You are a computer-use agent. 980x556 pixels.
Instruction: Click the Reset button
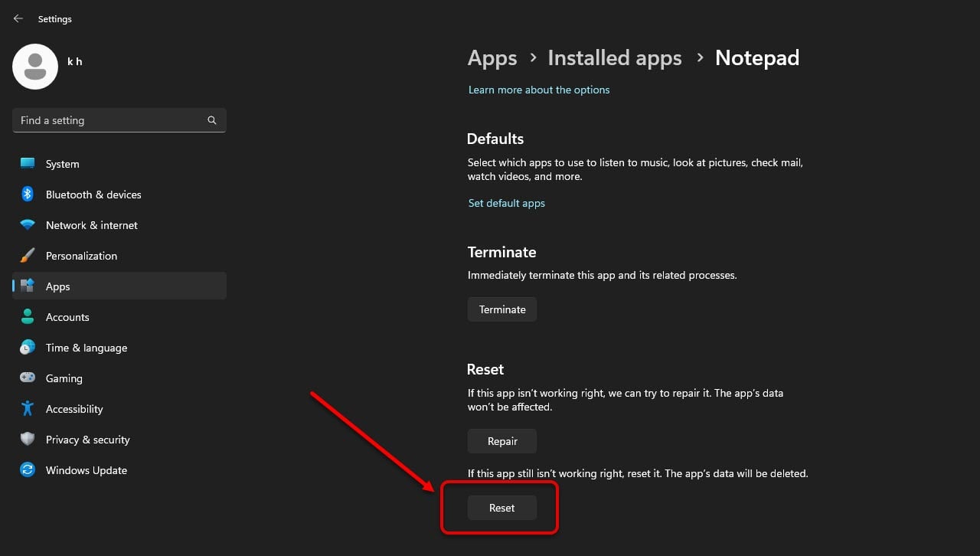[502, 508]
